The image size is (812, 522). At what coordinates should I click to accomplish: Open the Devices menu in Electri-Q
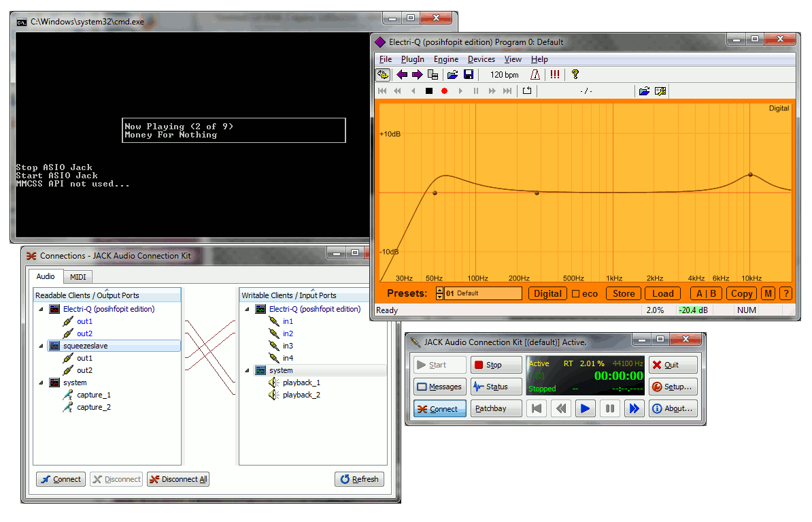point(481,59)
